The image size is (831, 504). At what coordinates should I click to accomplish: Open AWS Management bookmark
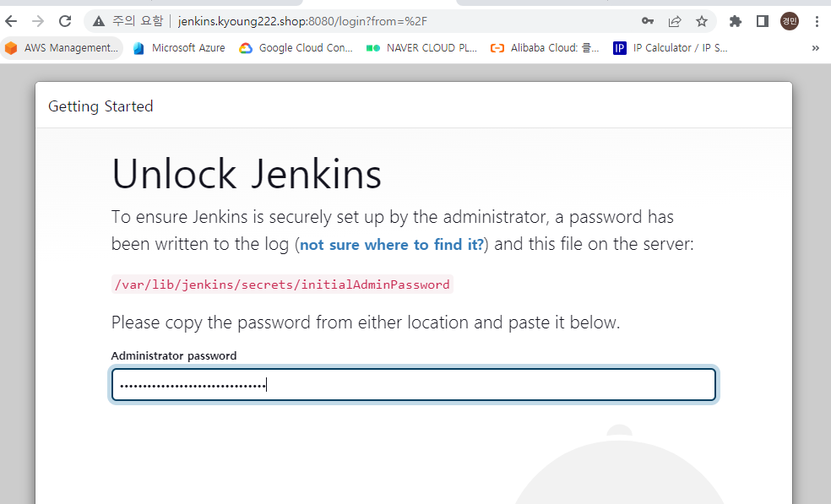click(x=62, y=47)
